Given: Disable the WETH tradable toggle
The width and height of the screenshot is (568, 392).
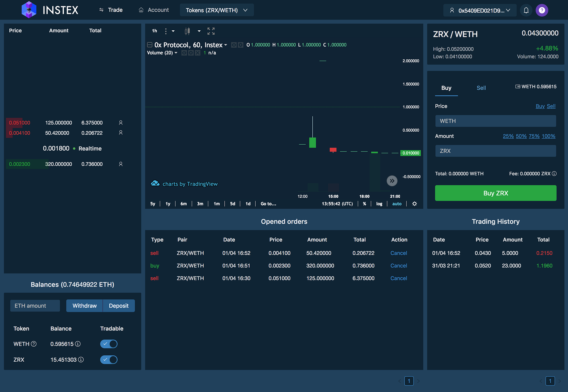Looking at the screenshot, I should coord(109,344).
